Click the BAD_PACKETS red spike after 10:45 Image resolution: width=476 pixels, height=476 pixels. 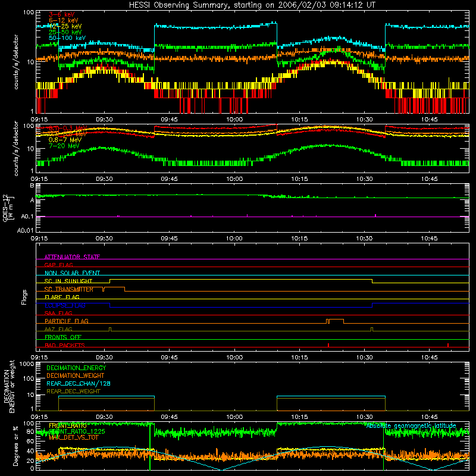tap(448, 345)
